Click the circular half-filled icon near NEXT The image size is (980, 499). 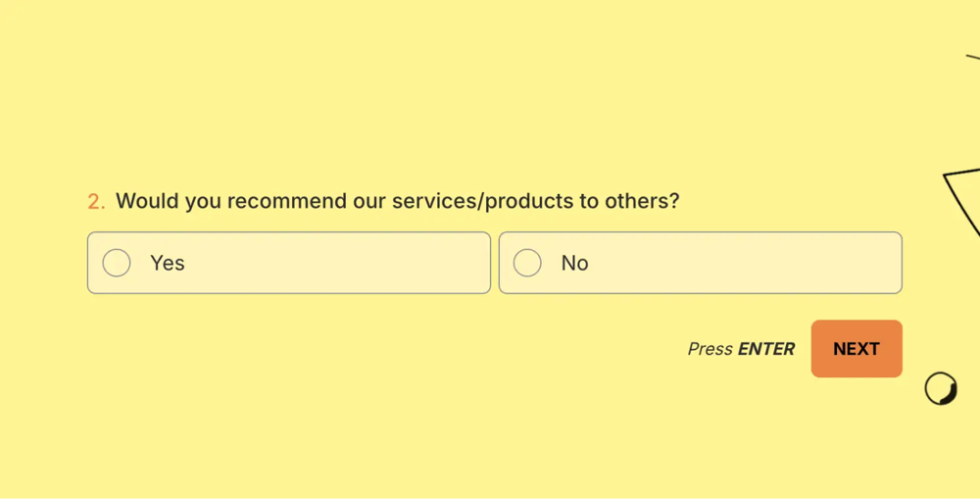click(x=940, y=389)
